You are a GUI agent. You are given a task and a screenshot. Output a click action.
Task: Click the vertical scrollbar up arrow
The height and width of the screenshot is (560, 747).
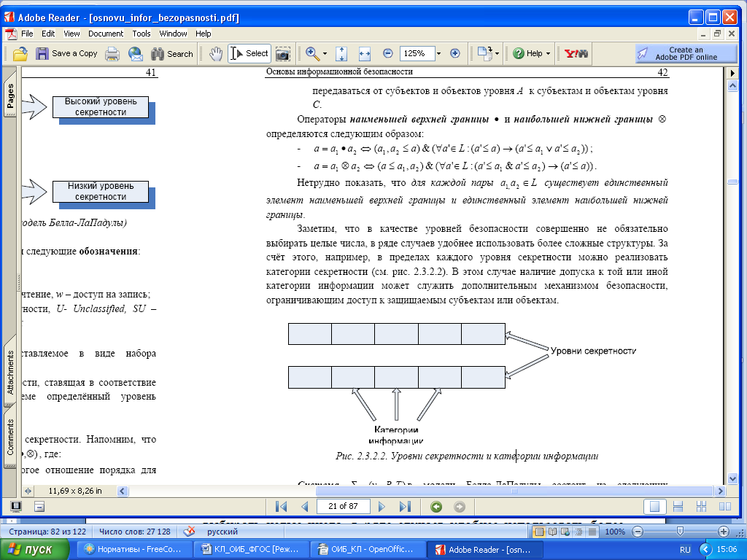tap(732, 86)
